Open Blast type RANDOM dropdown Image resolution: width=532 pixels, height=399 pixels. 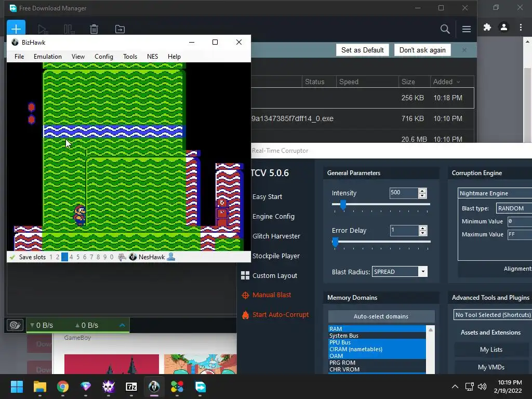coord(514,208)
